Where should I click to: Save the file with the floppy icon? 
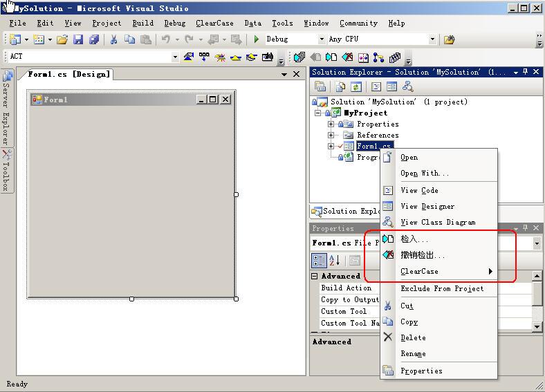coord(78,39)
